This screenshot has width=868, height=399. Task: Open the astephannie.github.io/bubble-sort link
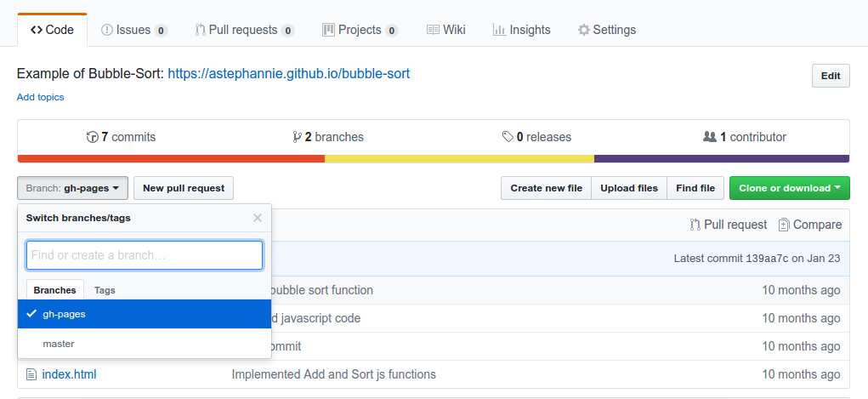click(x=288, y=74)
